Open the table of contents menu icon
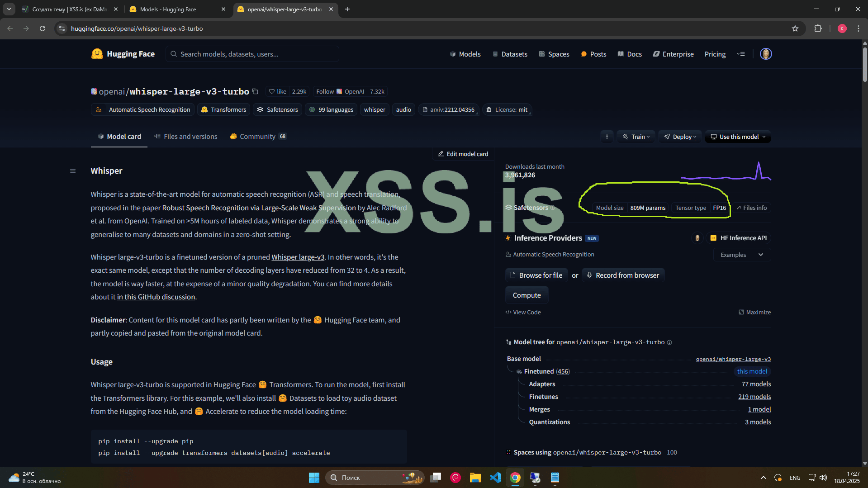The image size is (868, 488). click(73, 171)
